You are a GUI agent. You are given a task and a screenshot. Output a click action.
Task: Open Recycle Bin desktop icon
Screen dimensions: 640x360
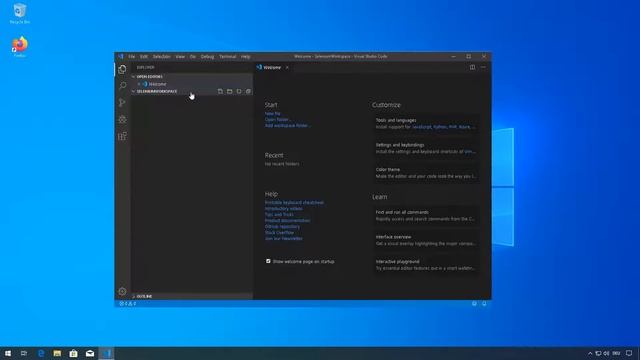(20, 13)
